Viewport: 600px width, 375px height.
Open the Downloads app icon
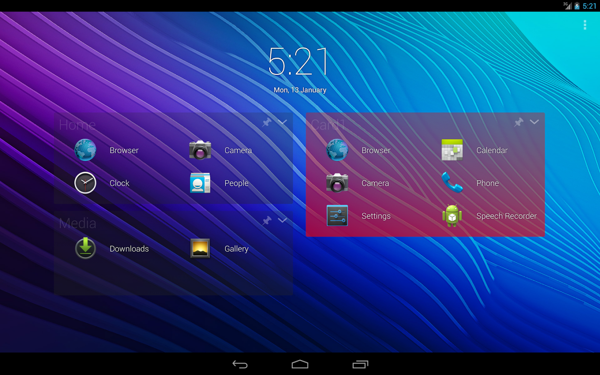point(85,248)
